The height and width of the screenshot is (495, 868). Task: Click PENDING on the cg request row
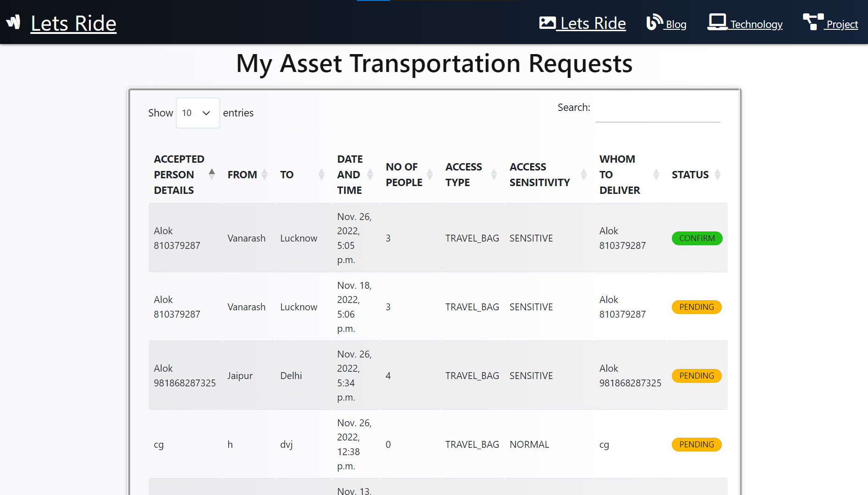click(x=697, y=444)
